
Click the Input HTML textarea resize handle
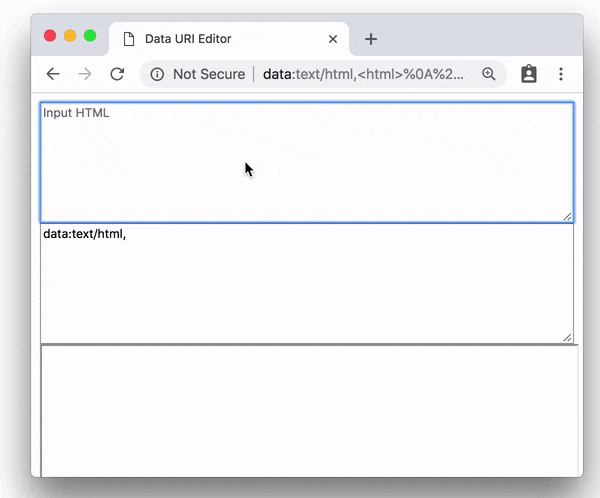point(567,217)
